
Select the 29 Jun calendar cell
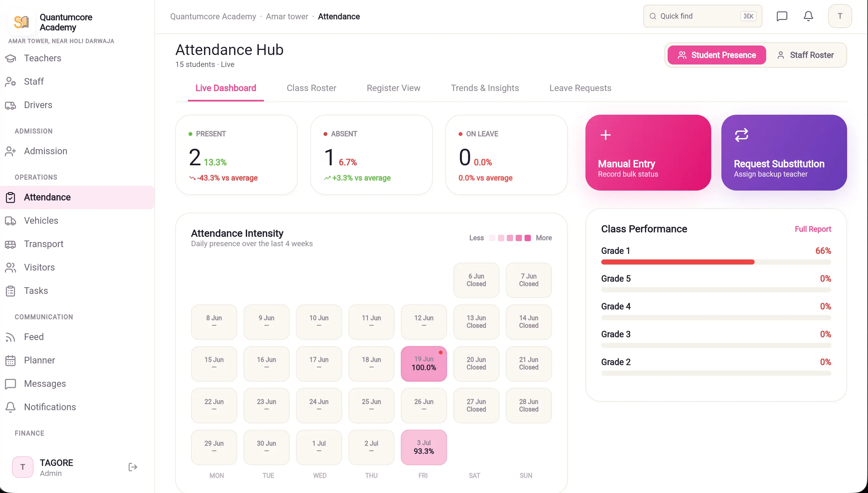point(214,447)
